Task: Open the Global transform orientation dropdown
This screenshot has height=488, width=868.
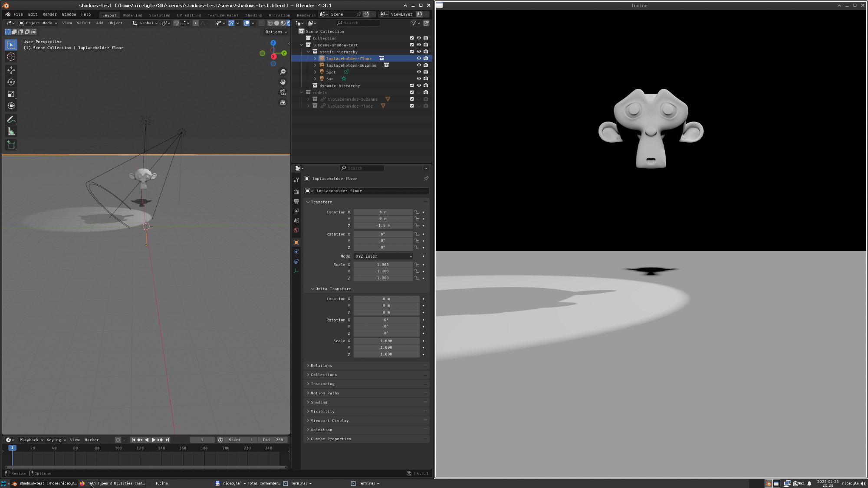Action: pos(145,23)
